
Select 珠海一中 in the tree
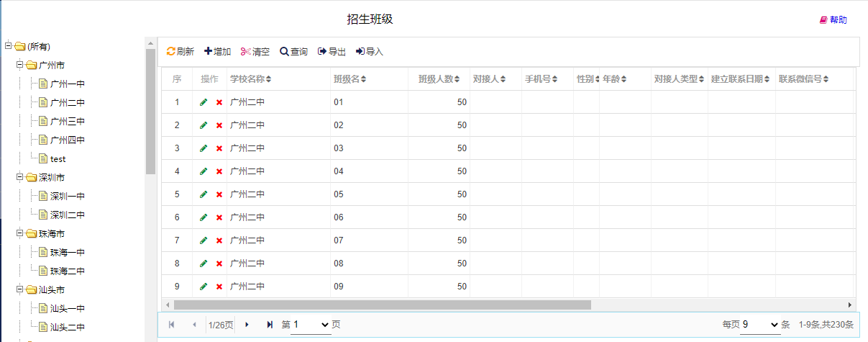coord(68,252)
